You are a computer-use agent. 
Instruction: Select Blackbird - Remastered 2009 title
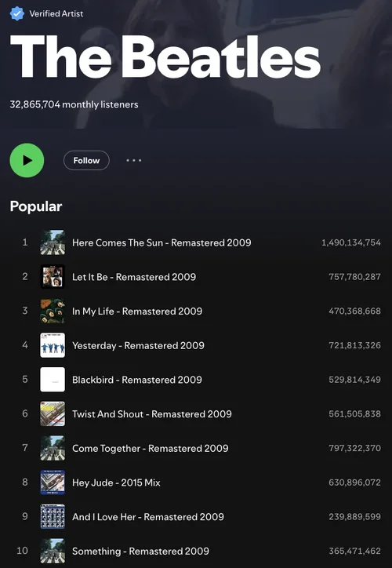(x=137, y=380)
